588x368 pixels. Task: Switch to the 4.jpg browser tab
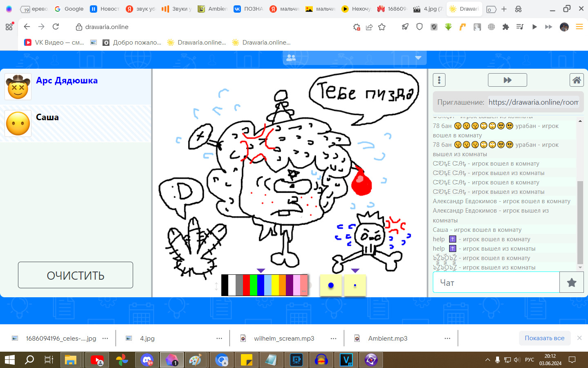click(x=428, y=9)
